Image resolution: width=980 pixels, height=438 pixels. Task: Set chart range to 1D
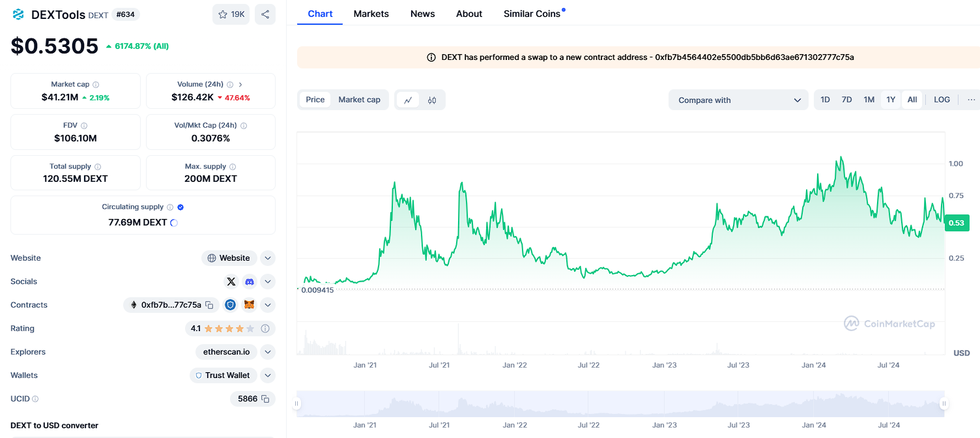click(825, 100)
